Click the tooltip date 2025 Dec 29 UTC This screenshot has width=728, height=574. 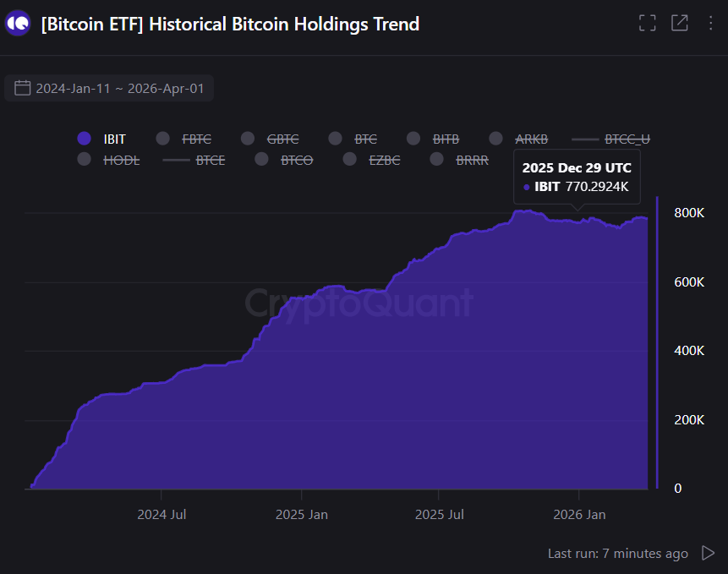(577, 167)
